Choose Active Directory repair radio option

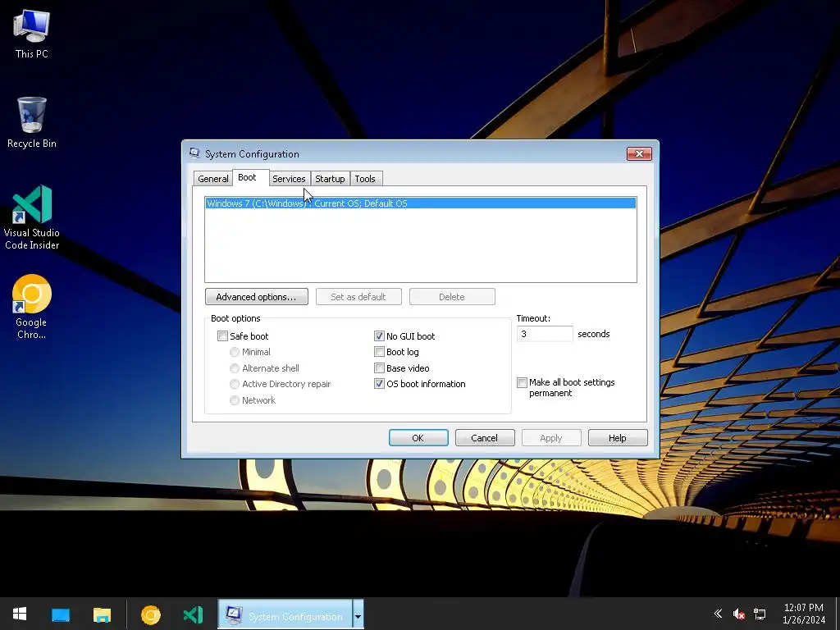click(x=234, y=384)
